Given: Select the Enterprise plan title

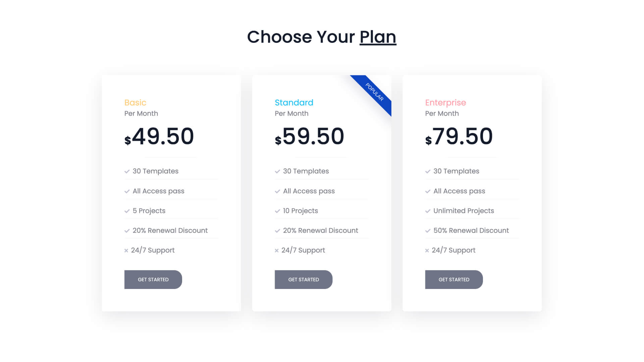Looking at the screenshot, I should coord(445,103).
